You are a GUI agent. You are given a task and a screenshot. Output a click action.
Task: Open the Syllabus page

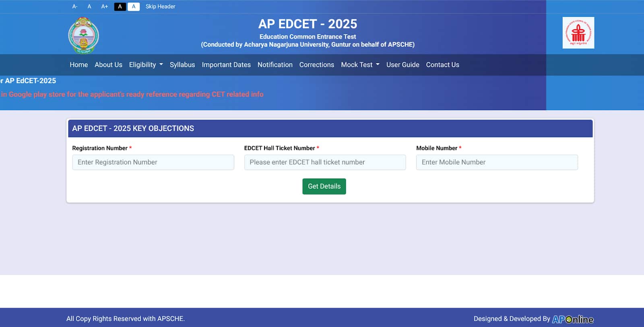[182, 65]
